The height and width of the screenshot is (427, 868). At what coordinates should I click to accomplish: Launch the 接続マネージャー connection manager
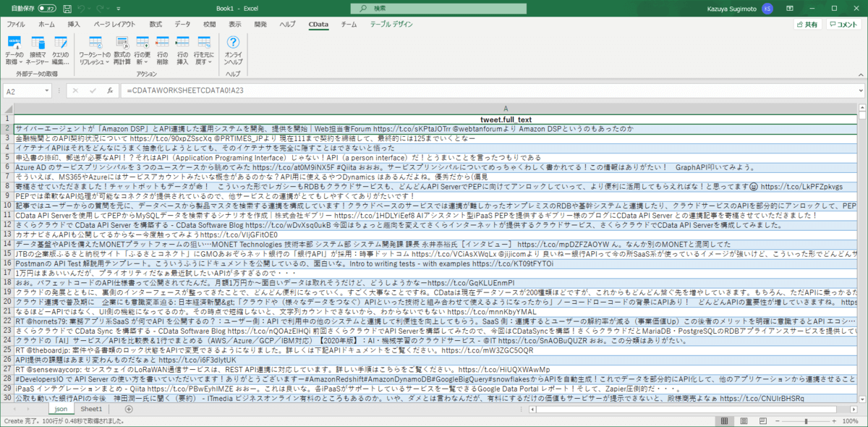(x=38, y=49)
